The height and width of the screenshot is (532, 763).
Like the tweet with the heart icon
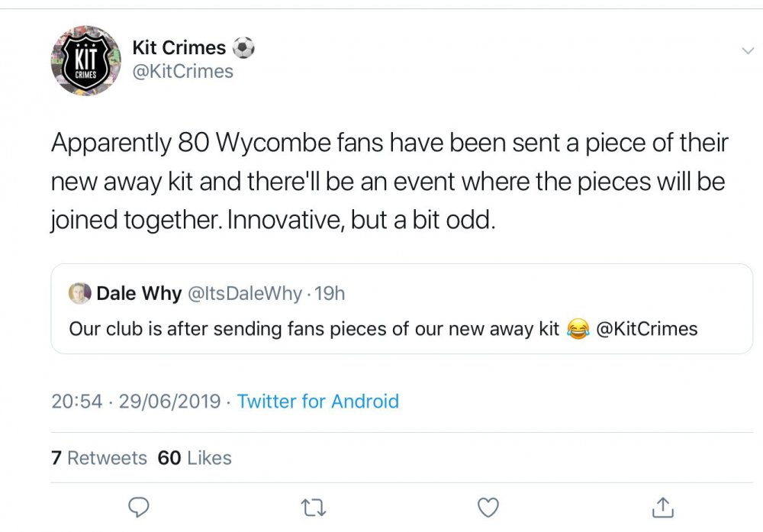[488, 507]
